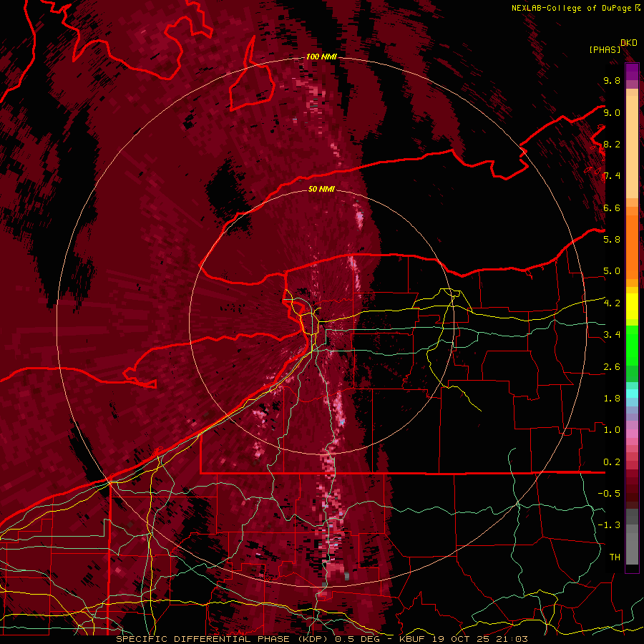Click the 8.2 value on the color scale

(612, 144)
